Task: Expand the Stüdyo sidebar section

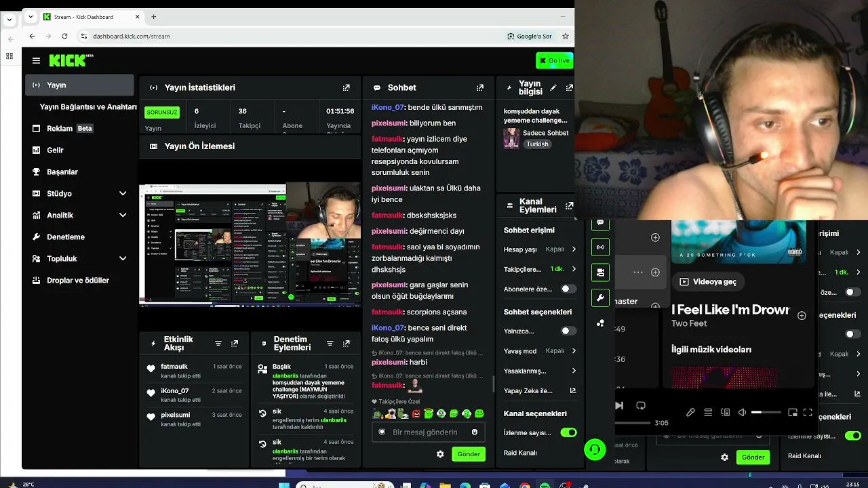Action: (x=123, y=193)
